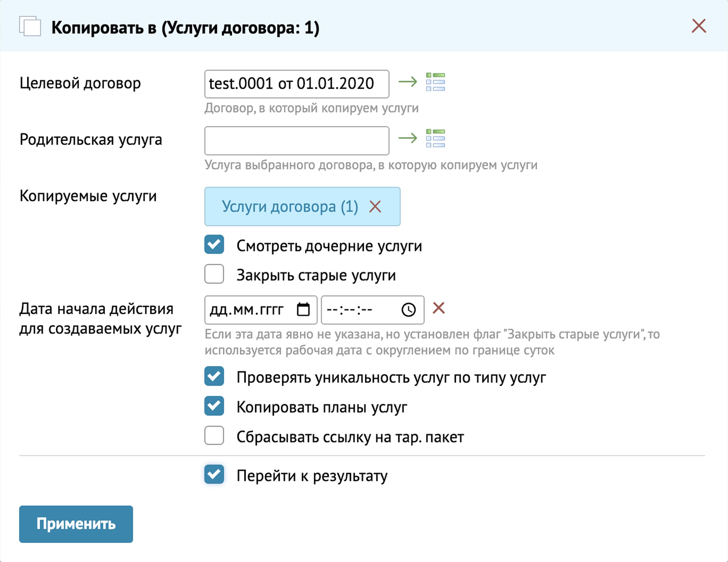
Task: Click the 'Применить' button
Action: click(76, 524)
